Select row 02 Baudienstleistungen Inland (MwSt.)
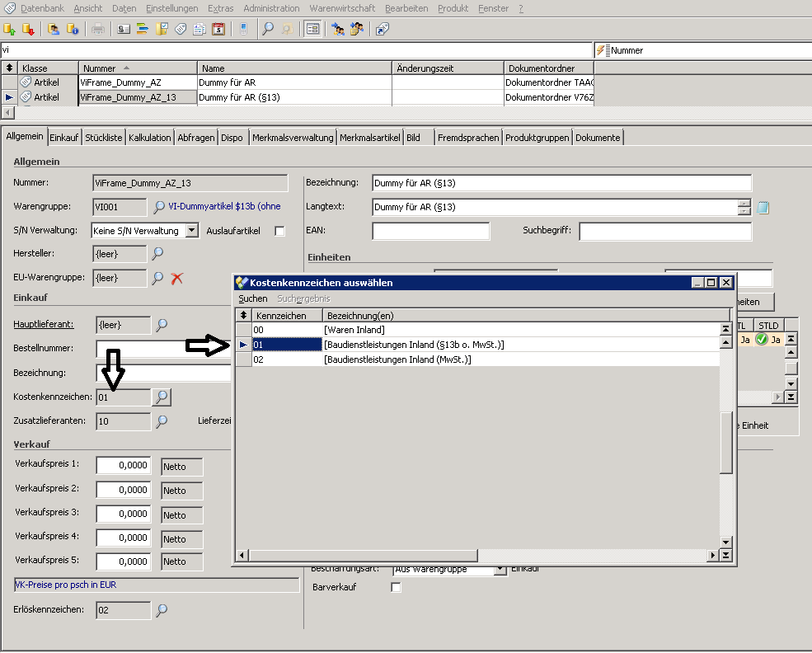 (478, 359)
